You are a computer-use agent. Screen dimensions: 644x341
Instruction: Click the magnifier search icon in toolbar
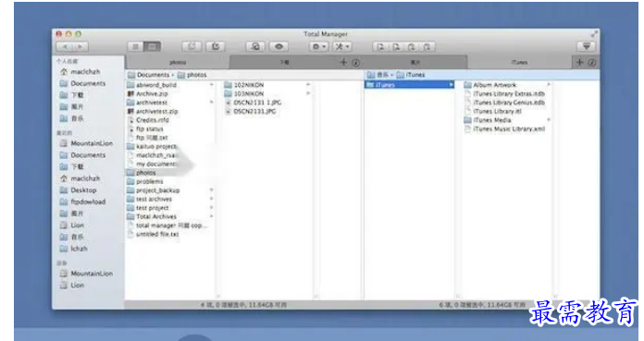coord(255,47)
